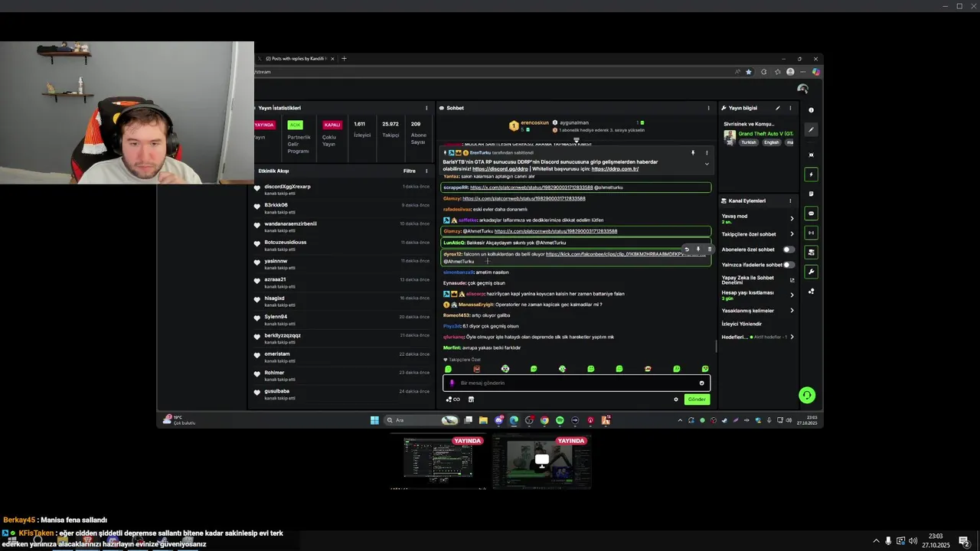
Task: Open chat settings gear near Gönder
Action: 676,399
